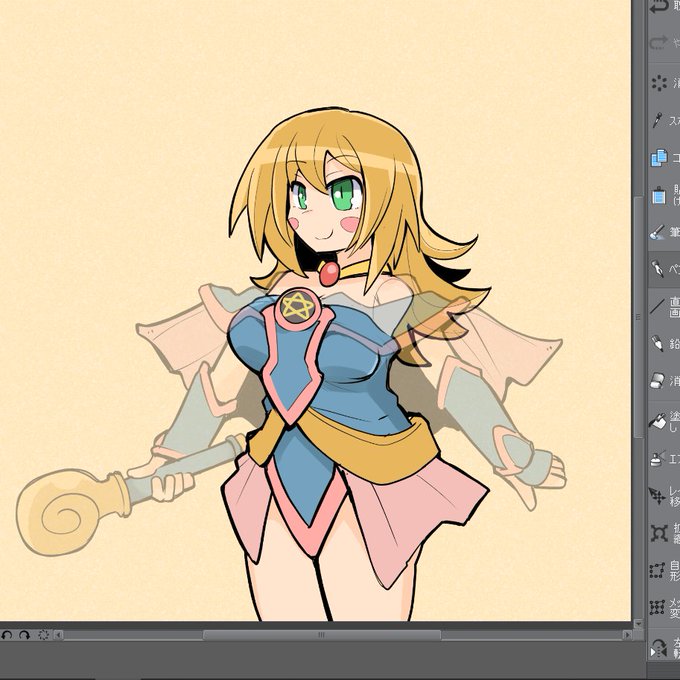Select the Fill bucket tool
The height and width of the screenshot is (680, 680).
[x=658, y=420]
